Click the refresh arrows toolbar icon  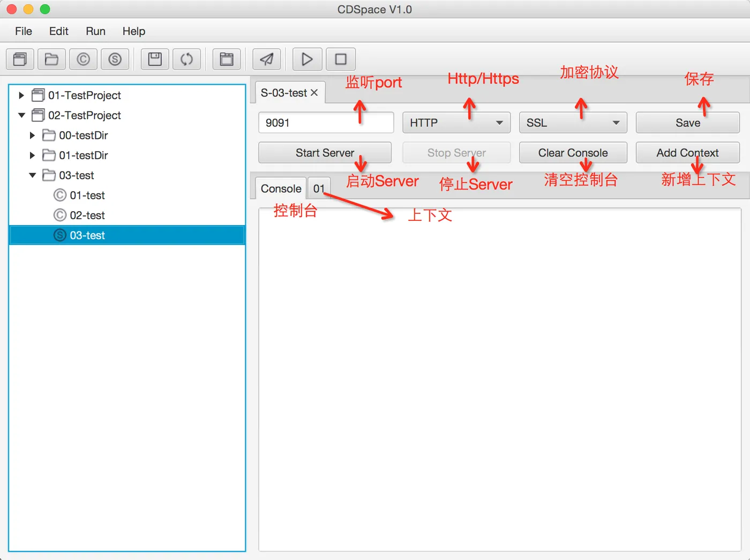186,59
